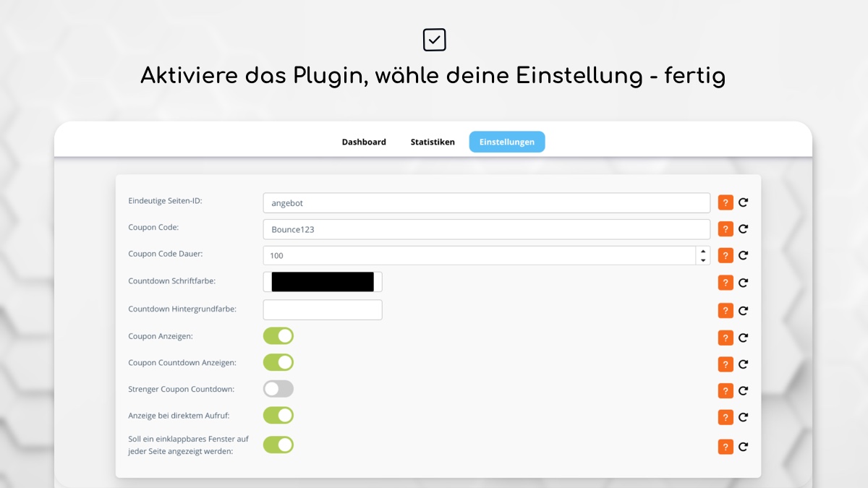Image resolution: width=868 pixels, height=488 pixels.
Task: Click the checkmark icon above the headline
Action: pos(434,39)
